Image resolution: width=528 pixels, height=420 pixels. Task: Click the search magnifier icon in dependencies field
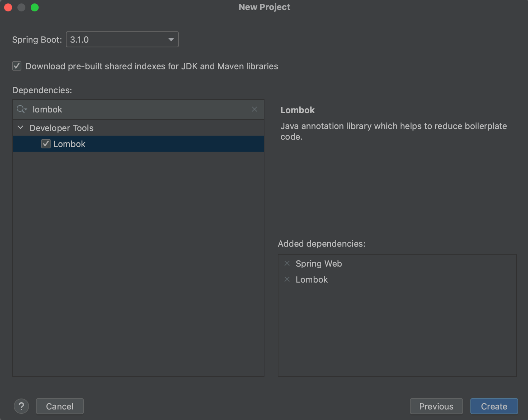point(21,109)
